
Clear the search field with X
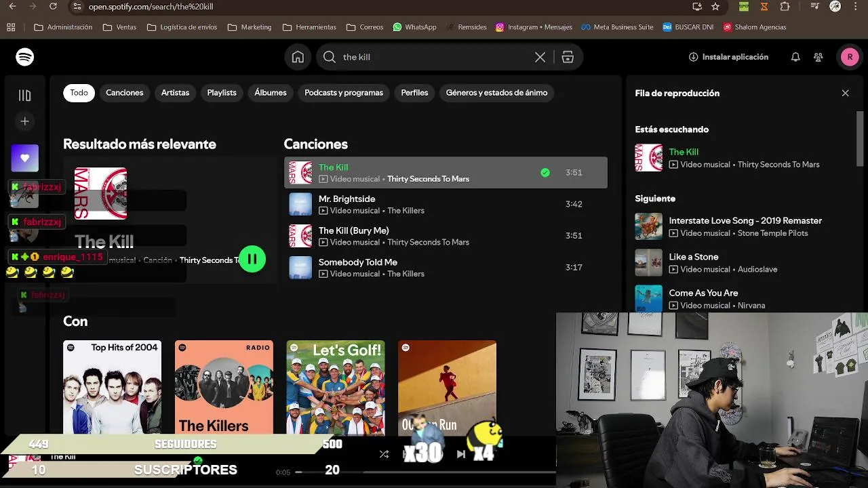click(540, 58)
